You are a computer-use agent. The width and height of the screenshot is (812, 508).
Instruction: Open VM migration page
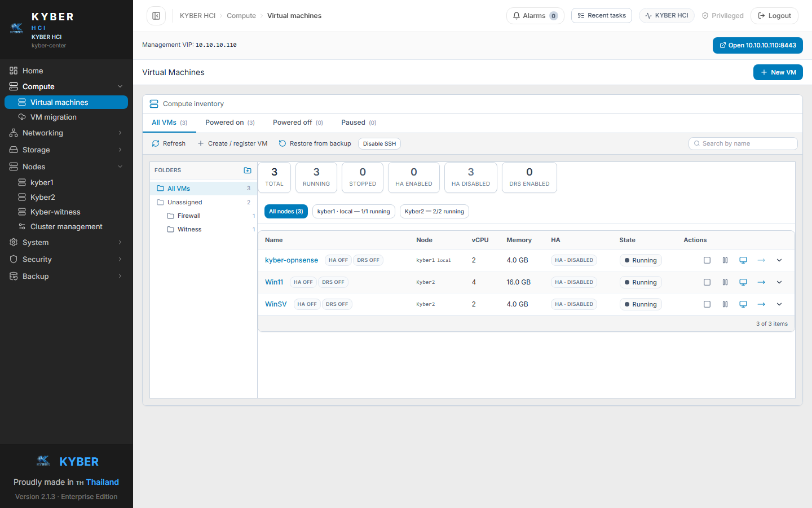click(67, 117)
